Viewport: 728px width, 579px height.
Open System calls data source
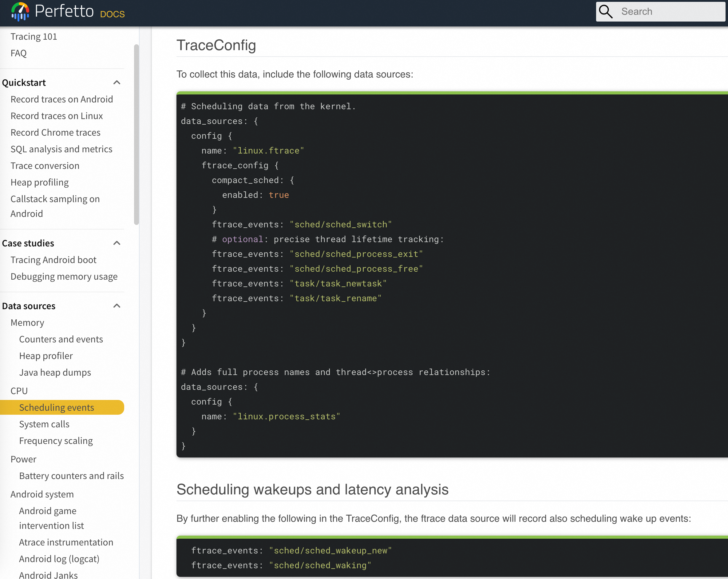tap(44, 424)
